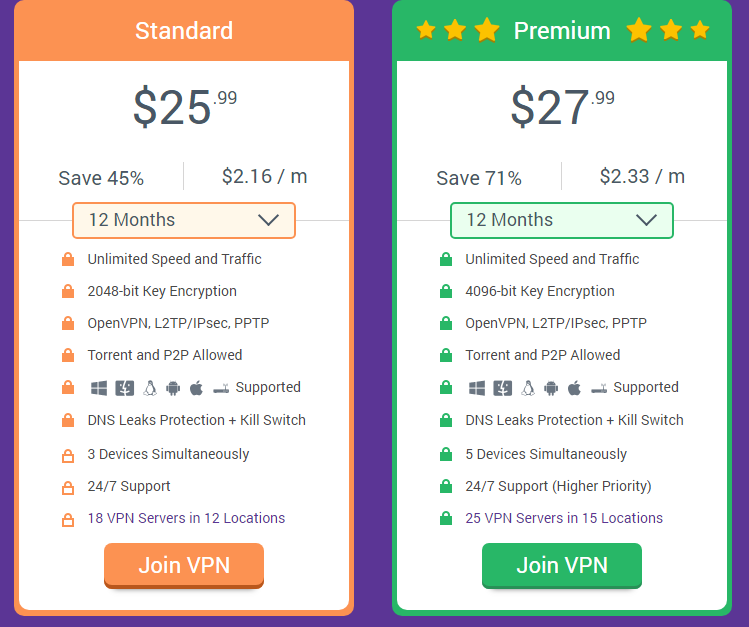The image size is (749, 627).
Task: Open the Premium plan 12 Months dropdown
Action: point(562,220)
